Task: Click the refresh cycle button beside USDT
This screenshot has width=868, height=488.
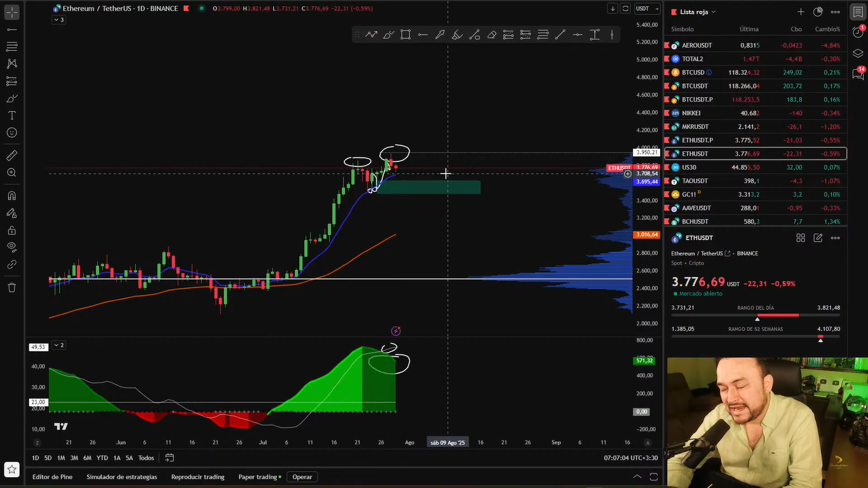Action: (626, 8)
